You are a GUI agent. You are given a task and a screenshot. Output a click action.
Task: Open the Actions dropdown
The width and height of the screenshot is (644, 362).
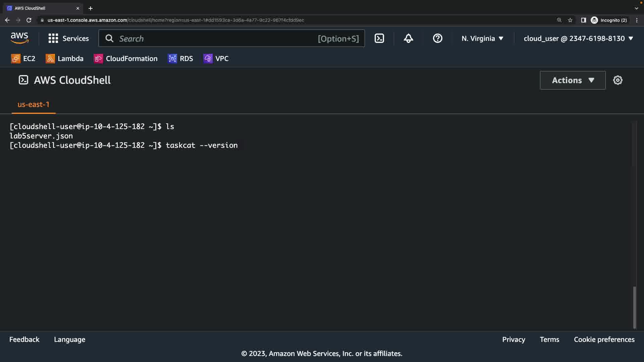573,80
